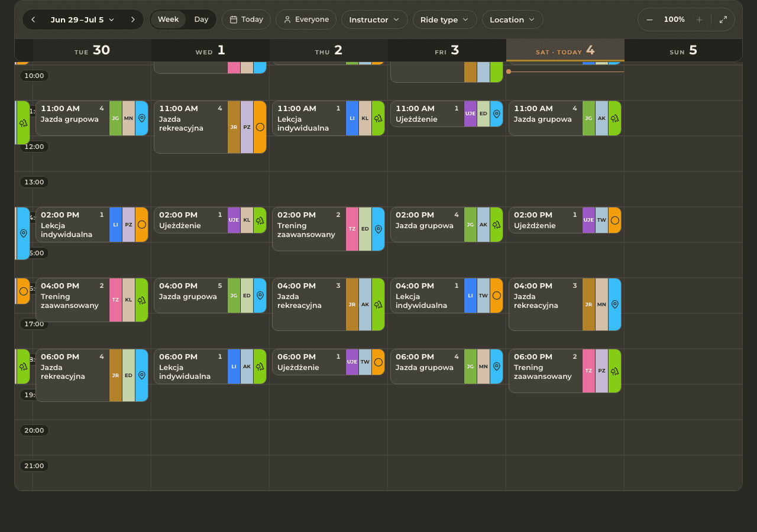This screenshot has width=757, height=532.
Task: Click circle icon on Tuesday 02:00 PM Lekcja indywidualna
Action: coord(142,225)
